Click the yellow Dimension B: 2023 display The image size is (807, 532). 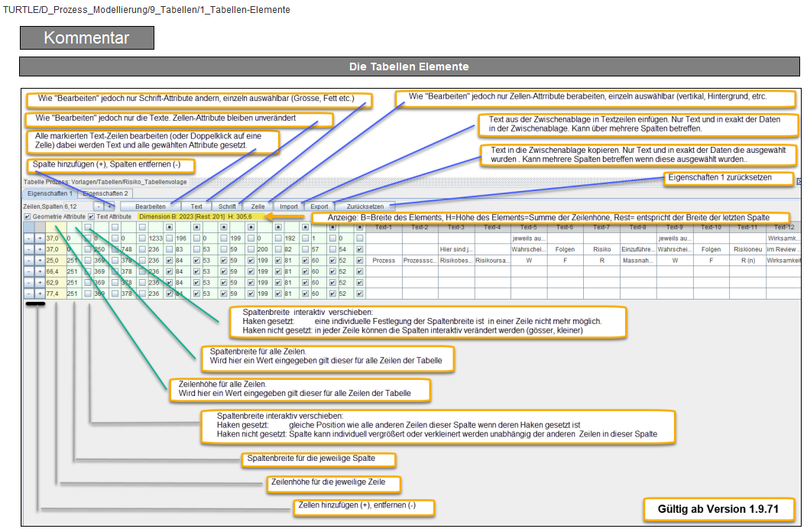click(x=201, y=217)
